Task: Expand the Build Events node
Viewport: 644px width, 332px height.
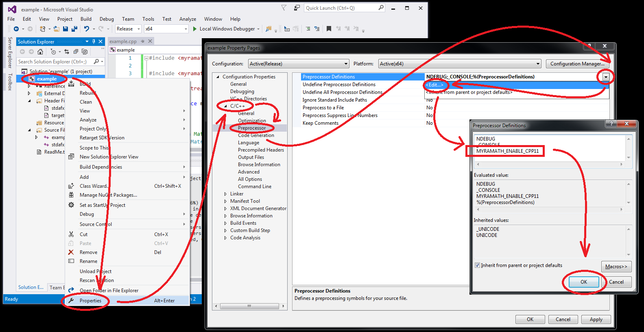Action: [x=225, y=223]
